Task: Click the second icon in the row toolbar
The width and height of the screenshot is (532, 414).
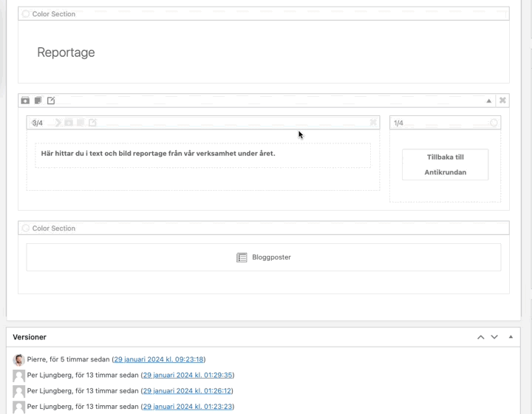Action: (38, 101)
